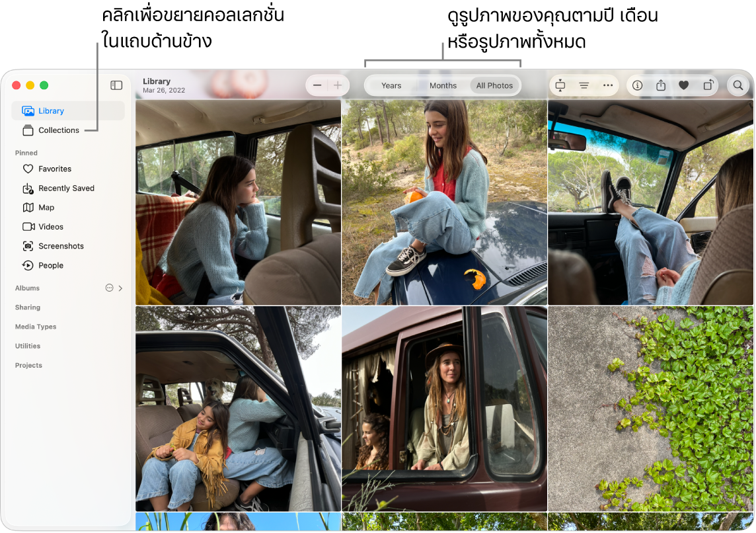Open the search magnifier icon
This screenshot has height=533, width=756.
point(738,85)
